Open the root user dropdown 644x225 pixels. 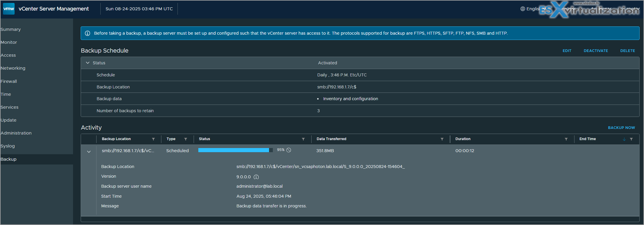[x=633, y=9]
